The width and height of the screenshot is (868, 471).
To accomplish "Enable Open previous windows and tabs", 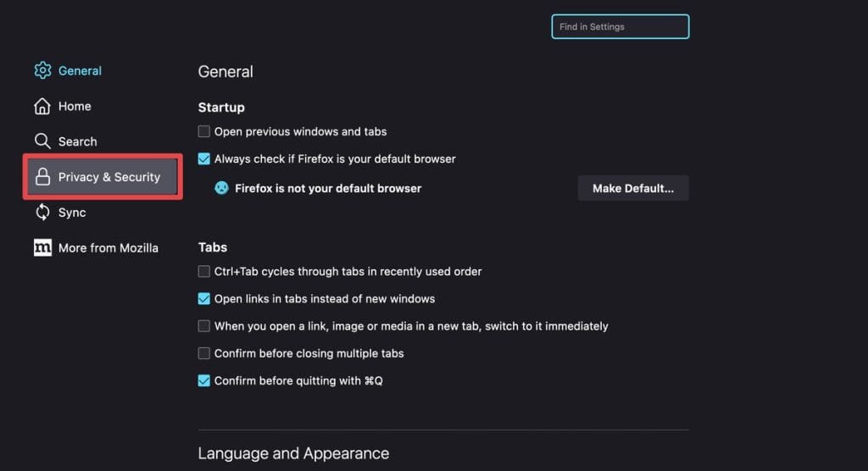I will pos(204,131).
